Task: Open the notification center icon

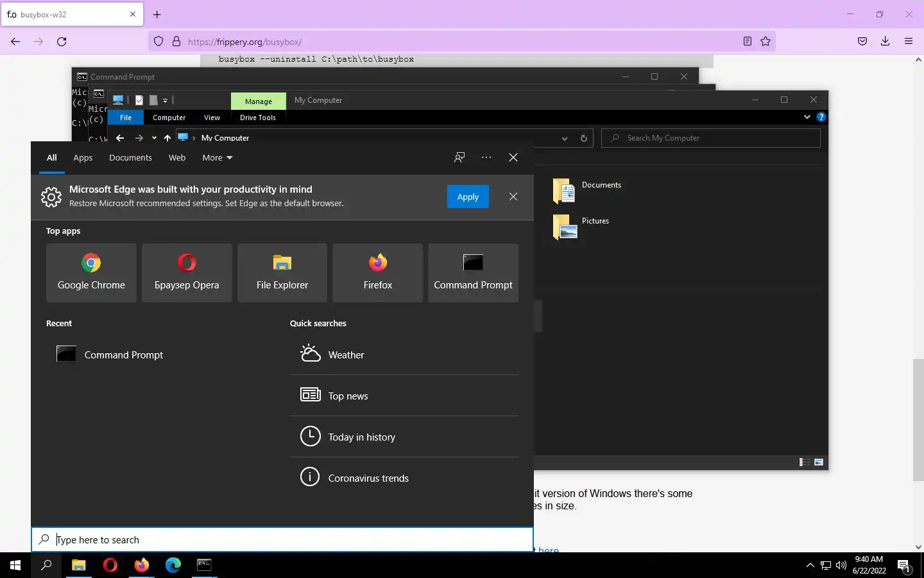Action: click(x=904, y=565)
